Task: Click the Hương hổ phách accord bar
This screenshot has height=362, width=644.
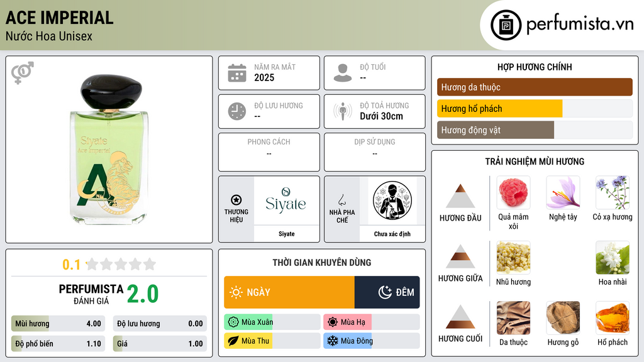Action: (x=535, y=109)
